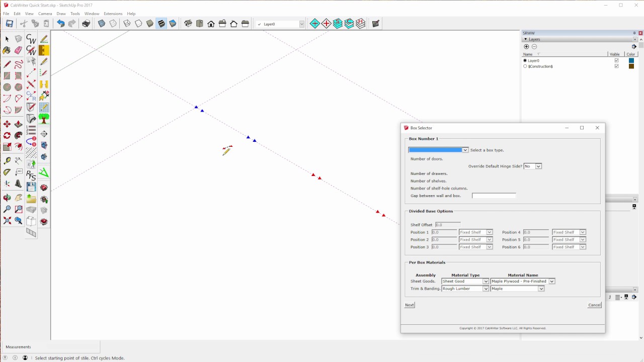Select the Pan hand tool
This screenshot has width=644, height=362.
[19, 198]
